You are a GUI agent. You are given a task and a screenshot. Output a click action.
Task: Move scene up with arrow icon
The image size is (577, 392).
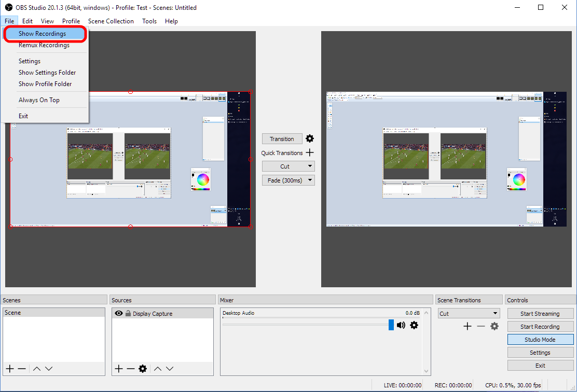click(37, 369)
